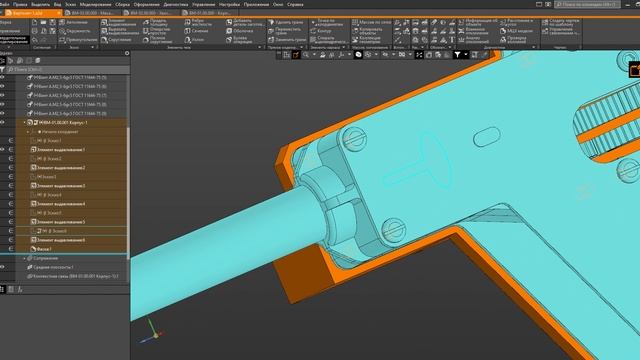Select the Прямоугольник rectangle tool
The image size is (640, 360).
[78, 40]
